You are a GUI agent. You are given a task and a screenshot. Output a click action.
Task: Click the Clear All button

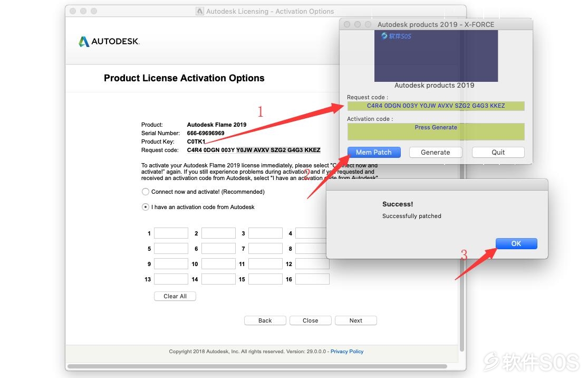175,296
